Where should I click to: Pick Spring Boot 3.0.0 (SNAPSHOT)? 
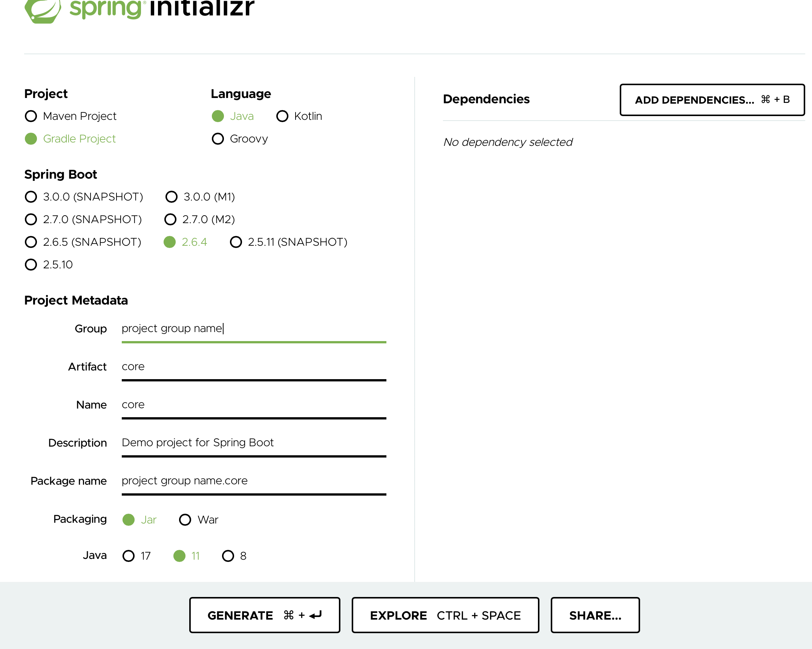point(31,197)
